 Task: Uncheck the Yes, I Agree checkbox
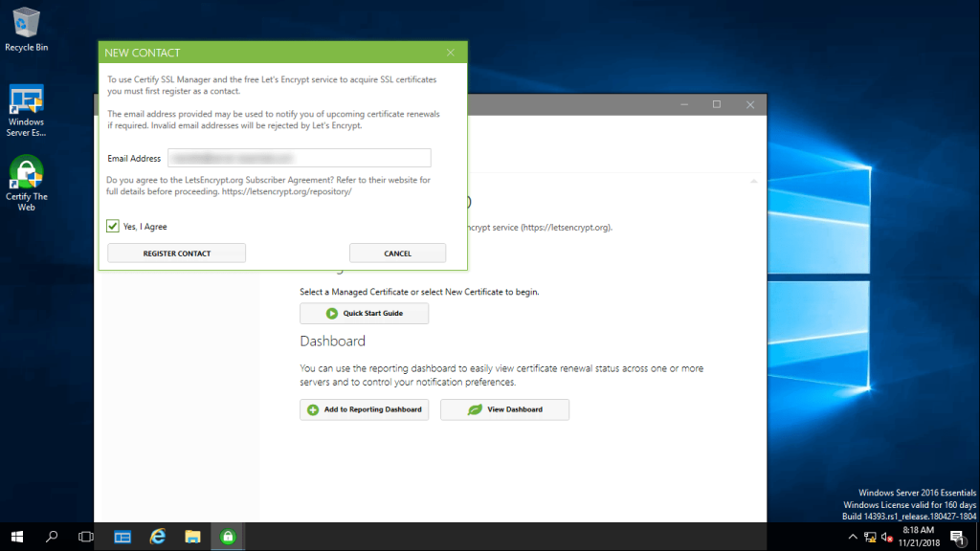(113, 226)
